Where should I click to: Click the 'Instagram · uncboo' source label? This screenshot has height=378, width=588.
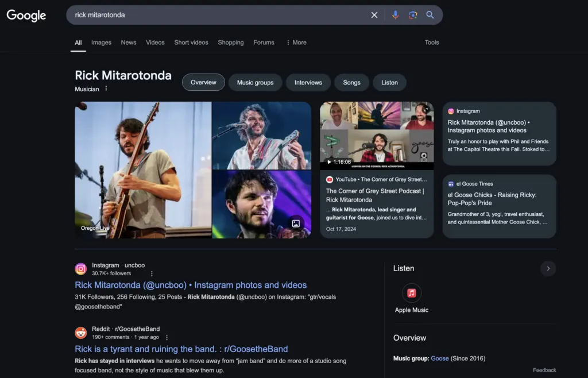pyautogui.click(x=118, y=265)
